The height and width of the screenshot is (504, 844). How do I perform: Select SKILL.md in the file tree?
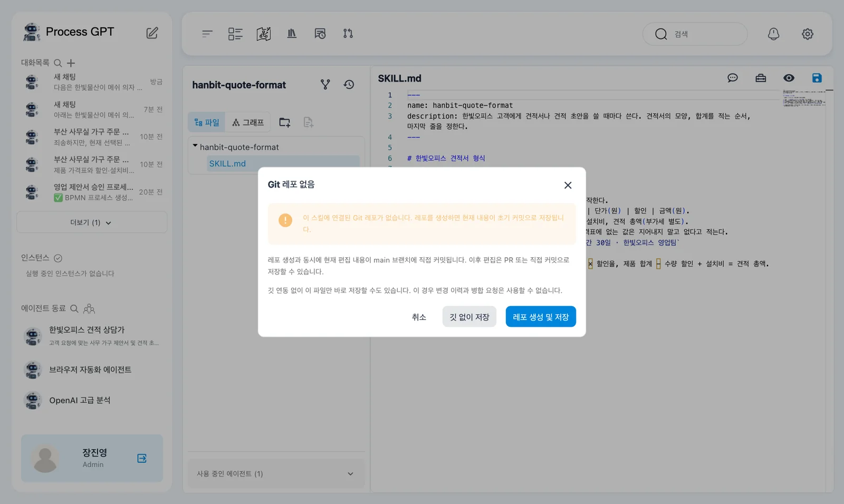pyautogui.click(x=283, y=163)
